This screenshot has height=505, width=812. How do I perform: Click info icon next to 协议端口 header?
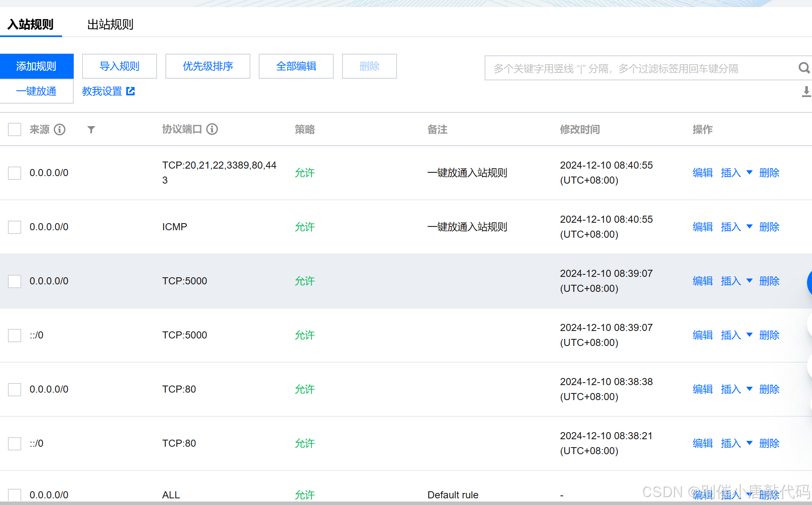[x=212, y=129]
